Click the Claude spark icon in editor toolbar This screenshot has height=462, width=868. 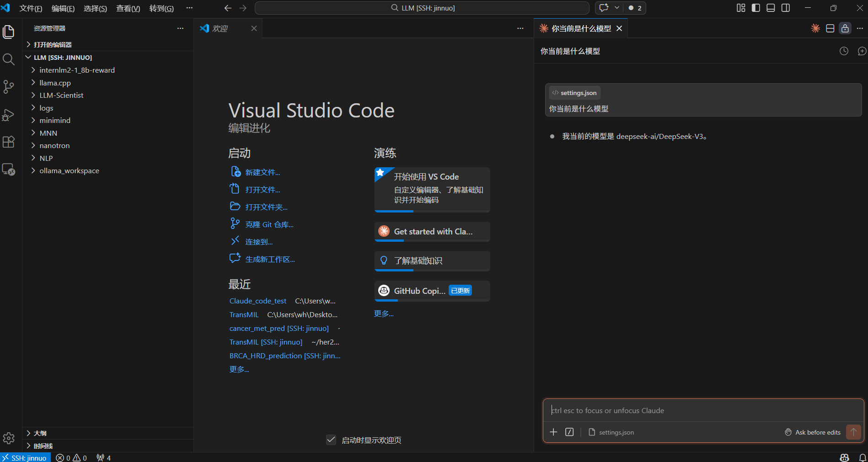[815, 28]
